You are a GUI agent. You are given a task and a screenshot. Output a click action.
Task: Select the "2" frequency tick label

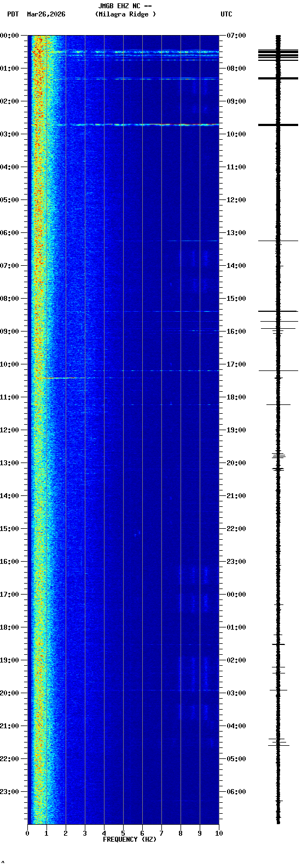(66, 833)
